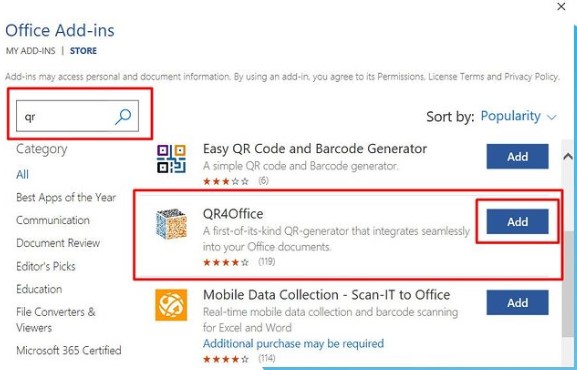Add Mobile Data Collection Scan-IT add-in
This screenshot has width=577, height=370.
click(x=517, y=303)
